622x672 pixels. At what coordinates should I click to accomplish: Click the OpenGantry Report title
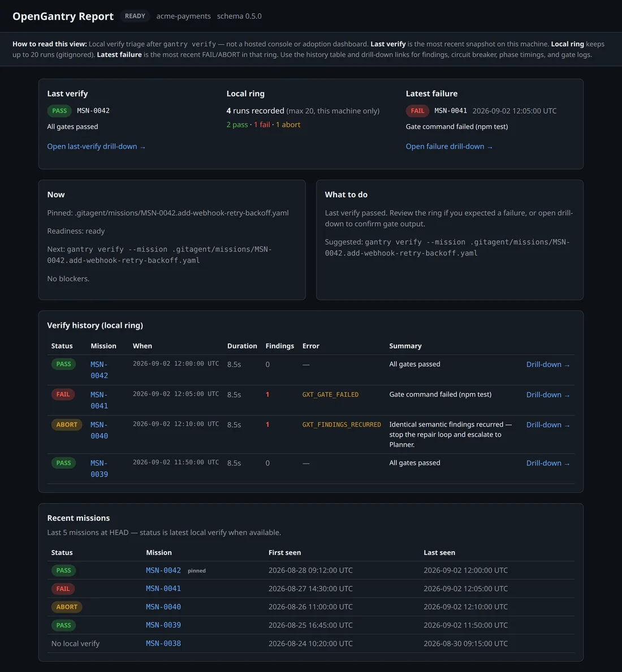pyautogui.click(x=63, y=16)
